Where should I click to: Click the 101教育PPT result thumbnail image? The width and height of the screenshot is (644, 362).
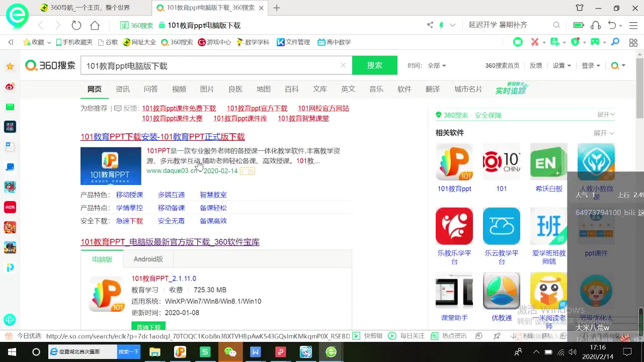[x=111, y=166]
